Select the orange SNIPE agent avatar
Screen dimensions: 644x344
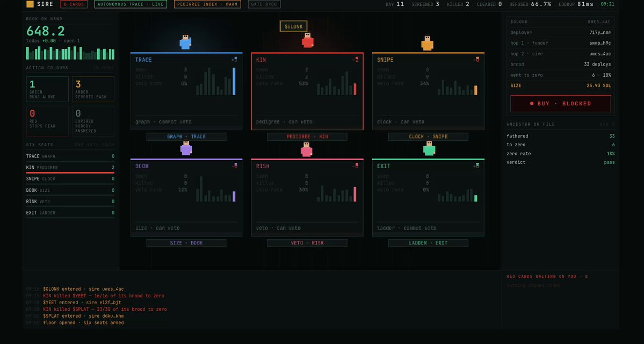click(427, 43)
